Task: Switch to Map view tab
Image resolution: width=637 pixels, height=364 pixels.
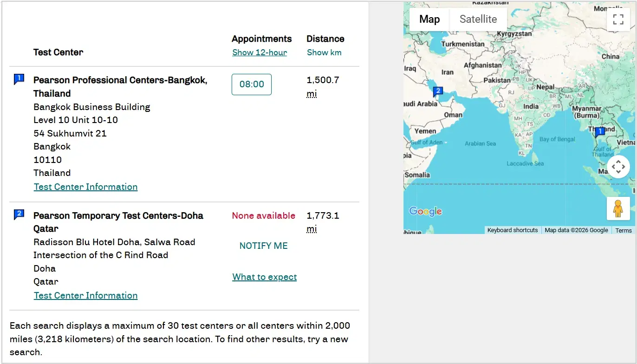Action: [429, 19]
